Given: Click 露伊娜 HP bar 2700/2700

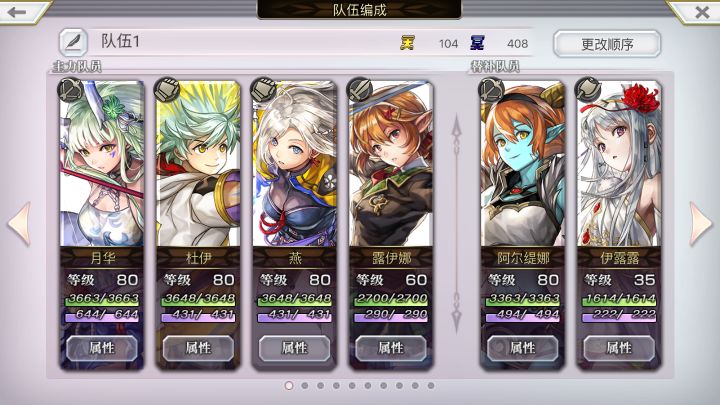Looking at the screenshot, I should pos(391,299).
